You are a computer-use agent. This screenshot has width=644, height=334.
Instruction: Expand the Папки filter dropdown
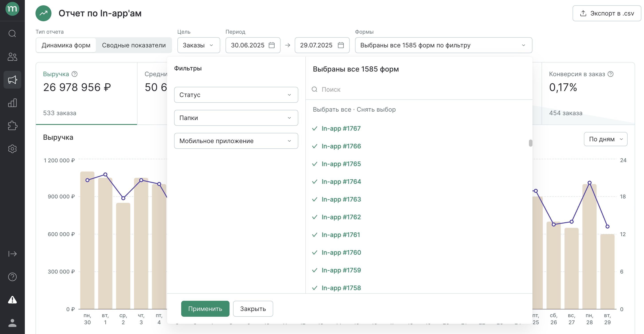[236, 118]
